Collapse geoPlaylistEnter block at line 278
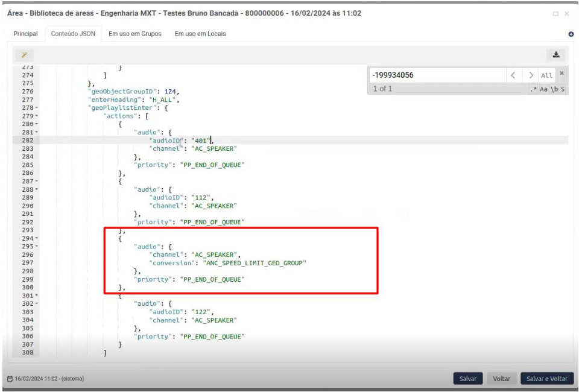Image resolution: width=579 pixels, height=392 pixels. point(37,107)
